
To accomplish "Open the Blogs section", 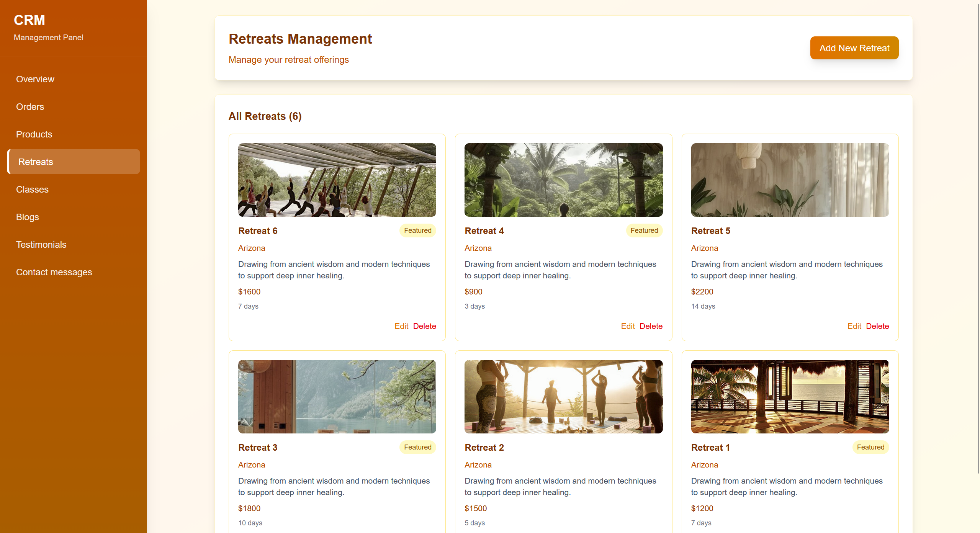I will click(27, 217).
